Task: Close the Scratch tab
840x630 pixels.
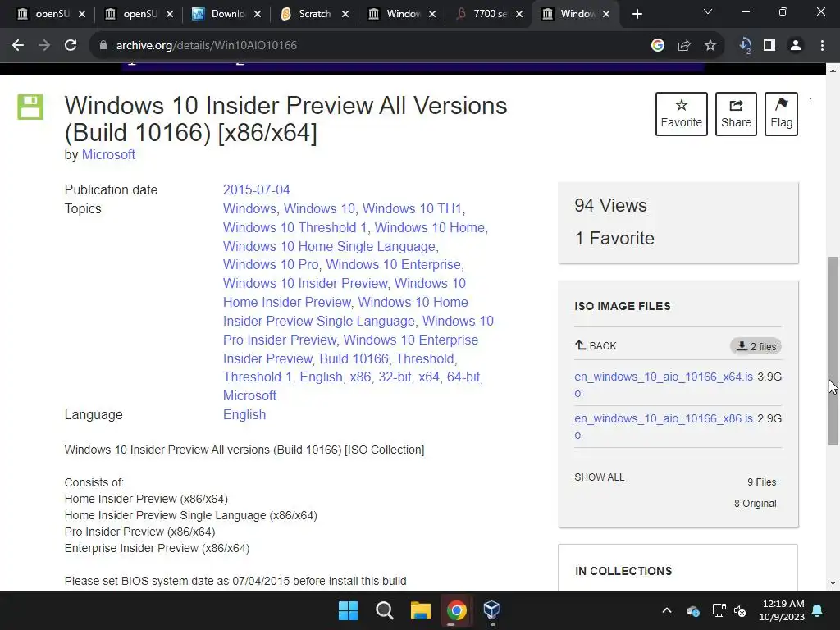Action: (345, 14)
